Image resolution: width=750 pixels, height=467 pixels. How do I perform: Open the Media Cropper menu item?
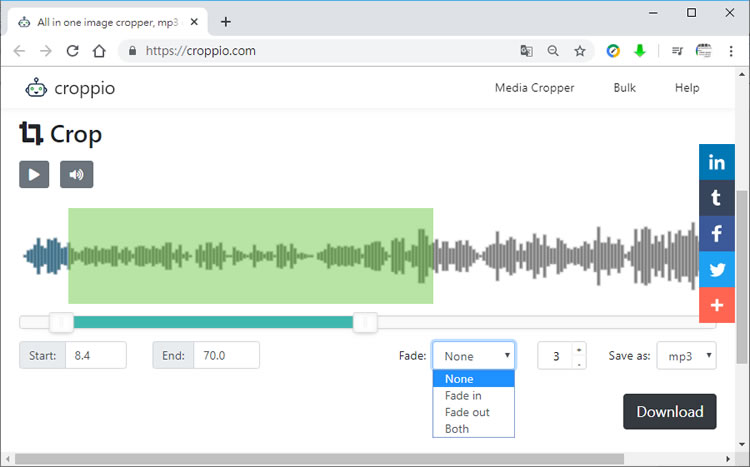pos(534,88)
